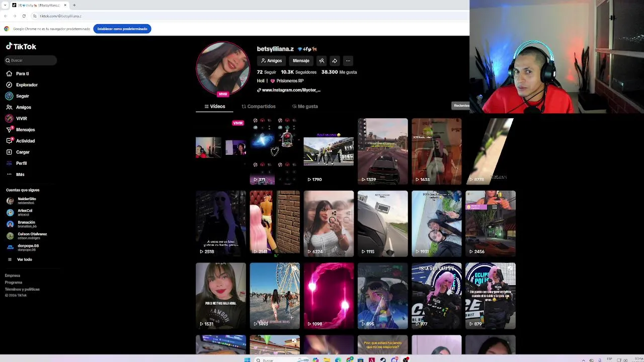Open the video with 1098 views
The width and height of the screenshot is (644, 362).
329,296
